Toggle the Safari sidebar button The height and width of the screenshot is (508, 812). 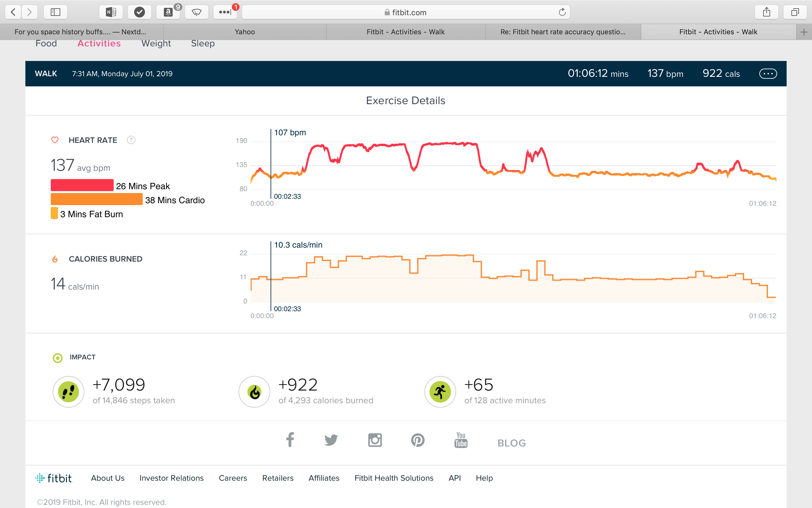coord(56,12)
